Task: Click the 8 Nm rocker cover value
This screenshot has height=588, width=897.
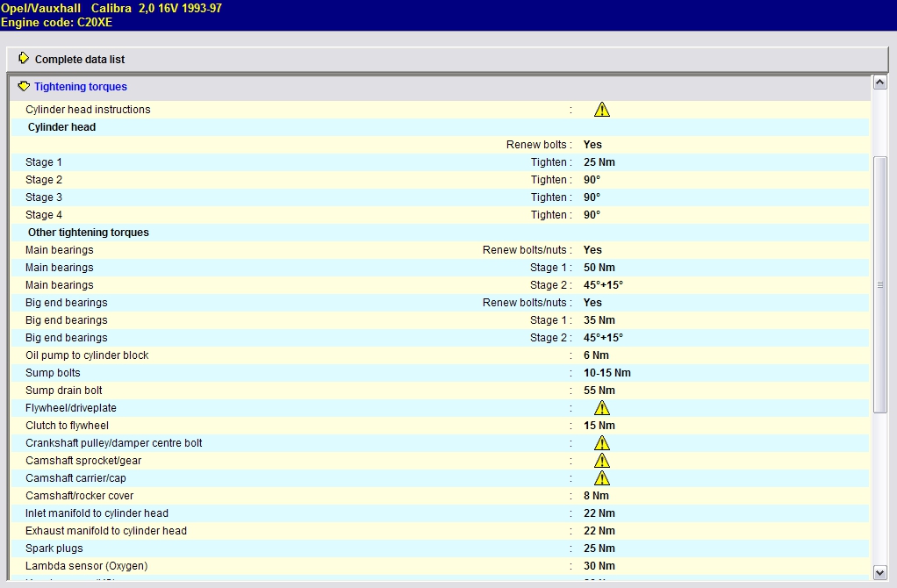Action: tap(596, 496)
